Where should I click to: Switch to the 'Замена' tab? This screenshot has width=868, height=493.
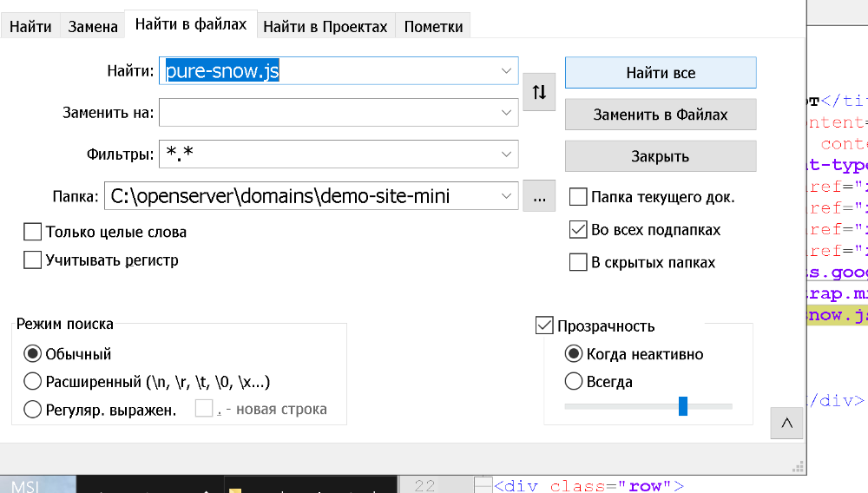(93, 26)
